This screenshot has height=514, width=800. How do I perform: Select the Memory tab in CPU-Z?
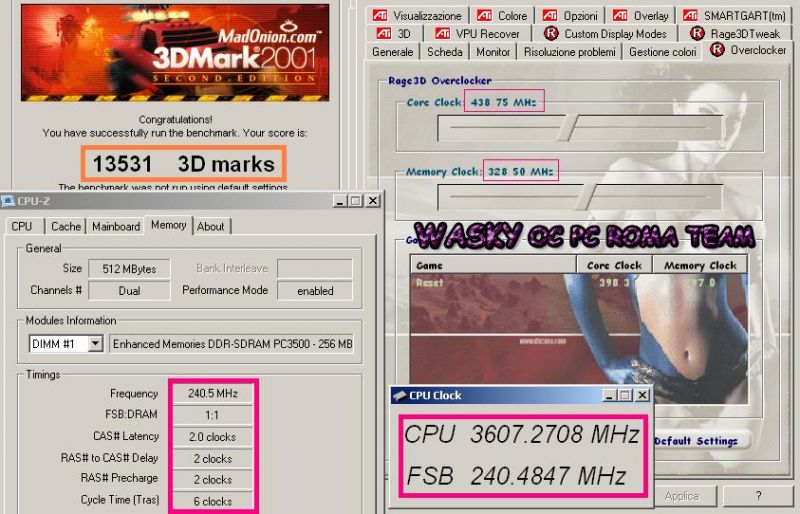tap(168, 225)
